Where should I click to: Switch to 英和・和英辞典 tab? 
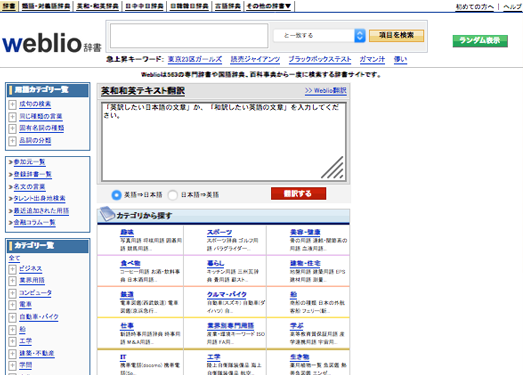point(97,6)
